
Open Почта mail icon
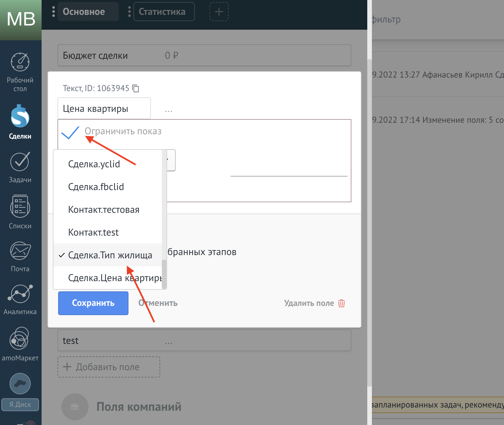pyautogui.click(x=20, y=251)
